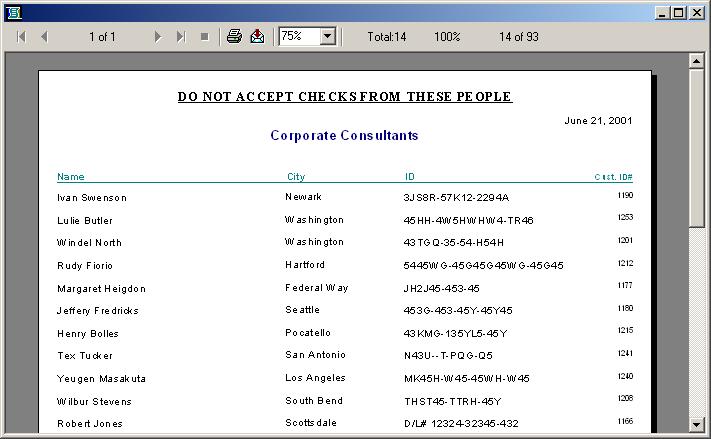Jump to the last report page
This screenshot has height=439, width=711.
click(x=181, y=37)
